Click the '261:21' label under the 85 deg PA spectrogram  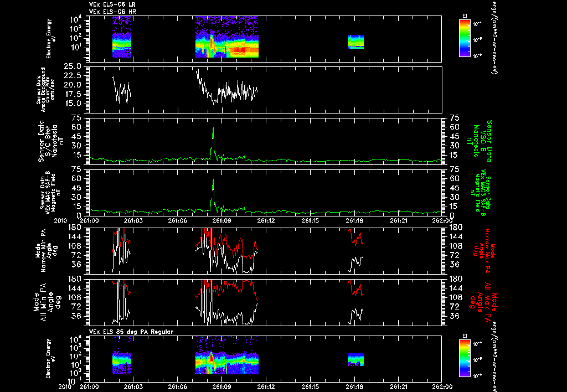399,386
